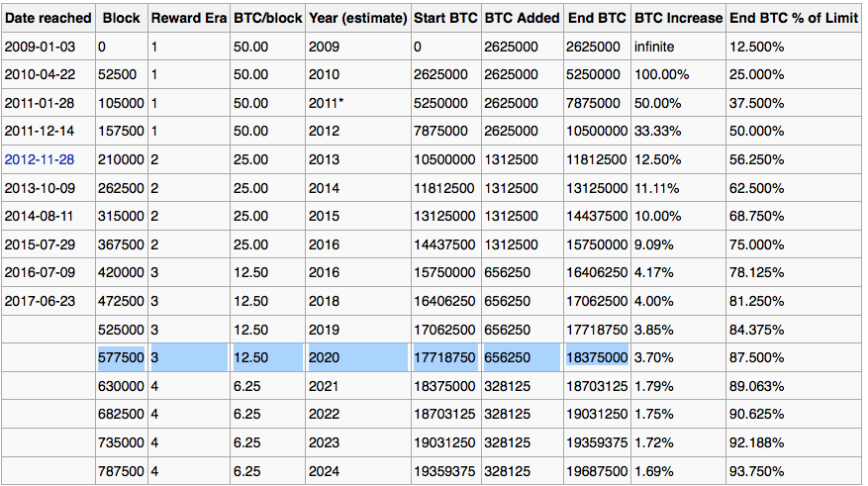
Task: Click the 2017-06-23 date cell
Action: click(x=39, y=301)
